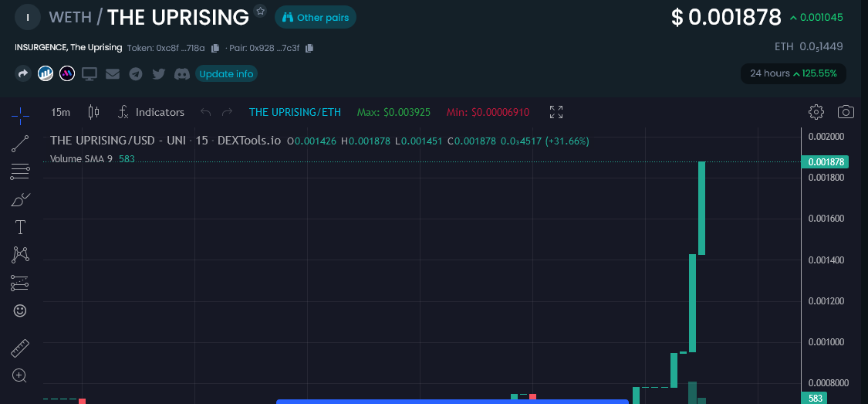Select the forecast measurement tool

point(21,283)
